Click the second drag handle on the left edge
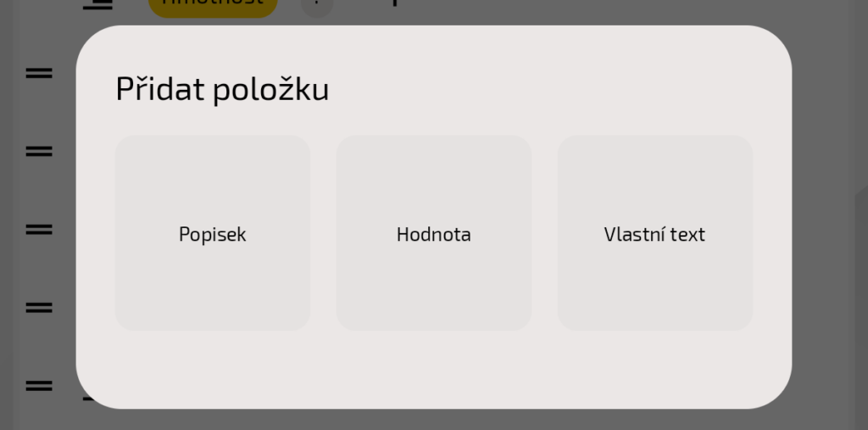868x430 pixels. [39, 152]
